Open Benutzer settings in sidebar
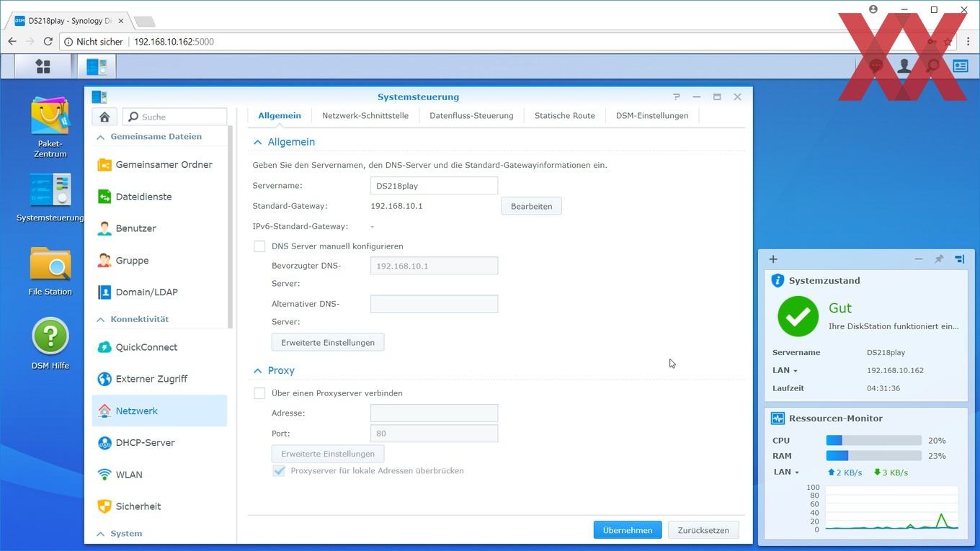The width and height of the screenshot is (980, 551). point(159,228)
